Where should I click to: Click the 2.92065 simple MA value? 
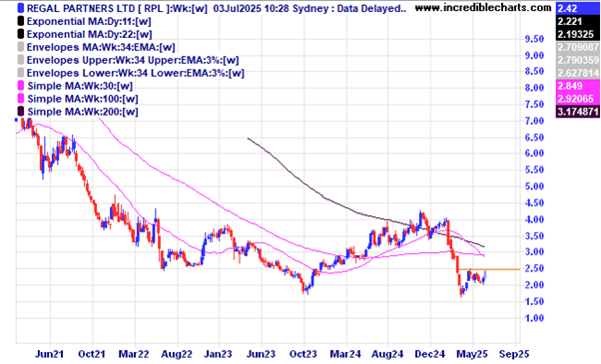pyautogui.click(x=578, y=99)
